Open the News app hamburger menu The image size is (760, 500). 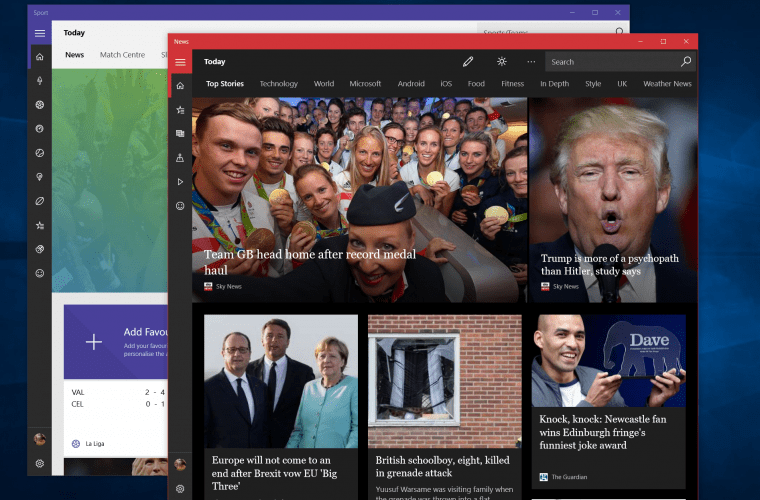click(x=180, y=62)
